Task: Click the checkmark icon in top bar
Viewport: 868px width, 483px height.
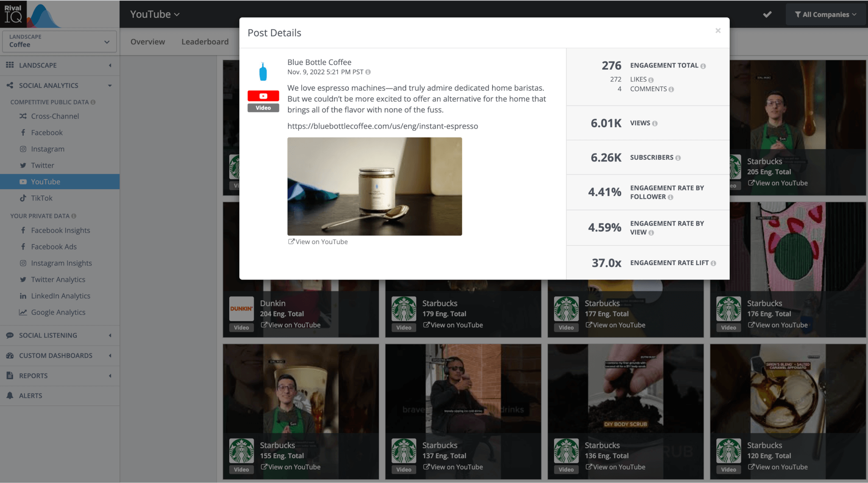Action: [767, 14]
